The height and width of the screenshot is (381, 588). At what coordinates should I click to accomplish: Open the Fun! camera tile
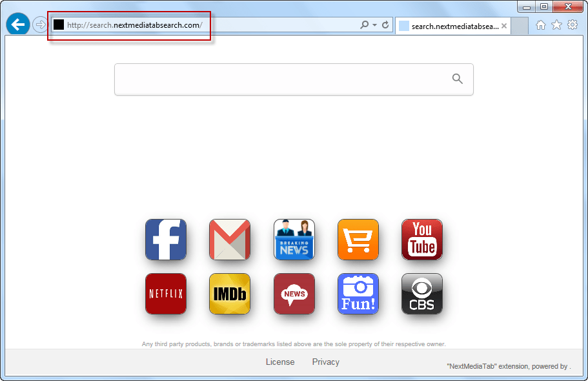pyautogui.click(x=358, y=294)
